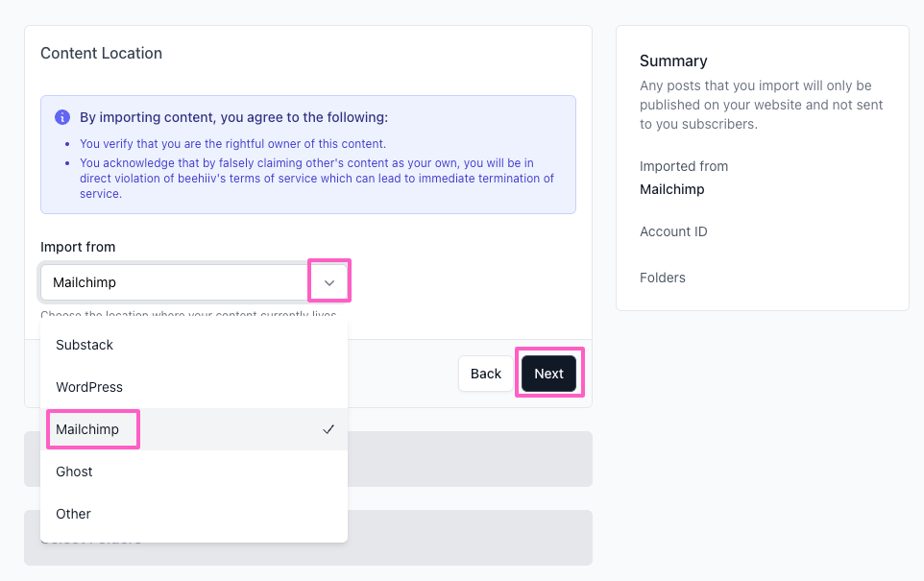Click the Account ID label in Summary

click(x=673, y=231)
